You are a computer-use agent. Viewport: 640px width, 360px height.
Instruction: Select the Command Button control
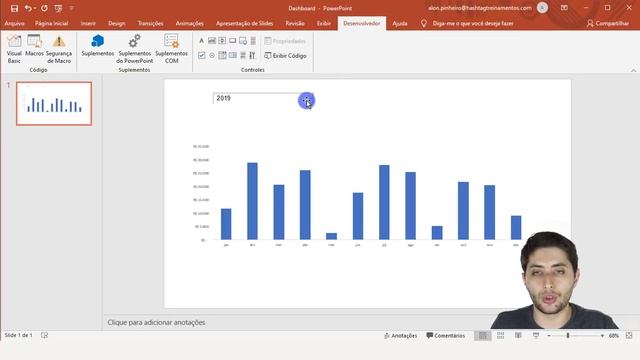(233, 41)
